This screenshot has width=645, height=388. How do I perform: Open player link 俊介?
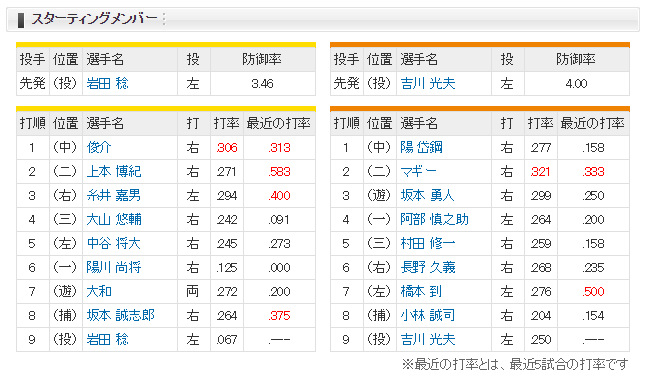click(99, 147)
